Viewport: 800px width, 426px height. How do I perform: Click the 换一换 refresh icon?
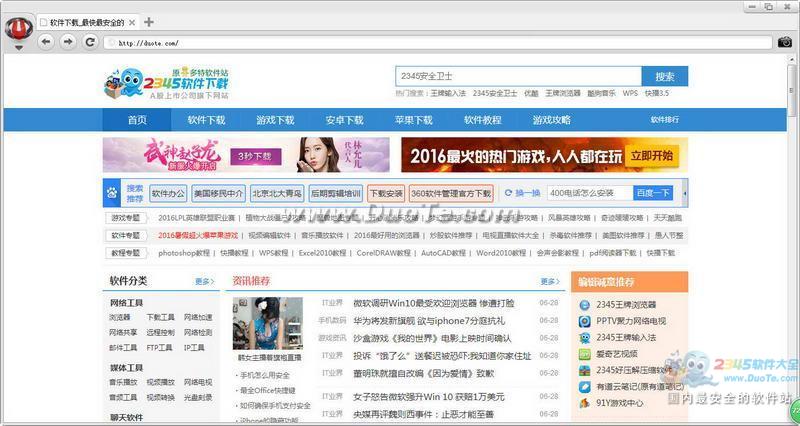[508, 193]
